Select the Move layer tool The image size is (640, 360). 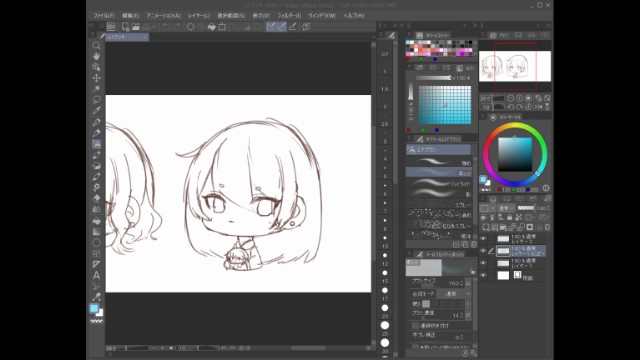coord(96,78)
